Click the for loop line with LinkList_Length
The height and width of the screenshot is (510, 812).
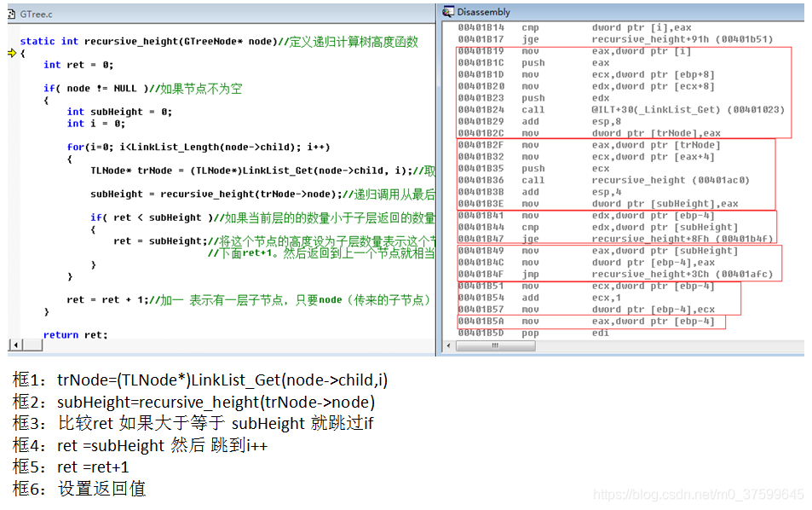point(199,148)
